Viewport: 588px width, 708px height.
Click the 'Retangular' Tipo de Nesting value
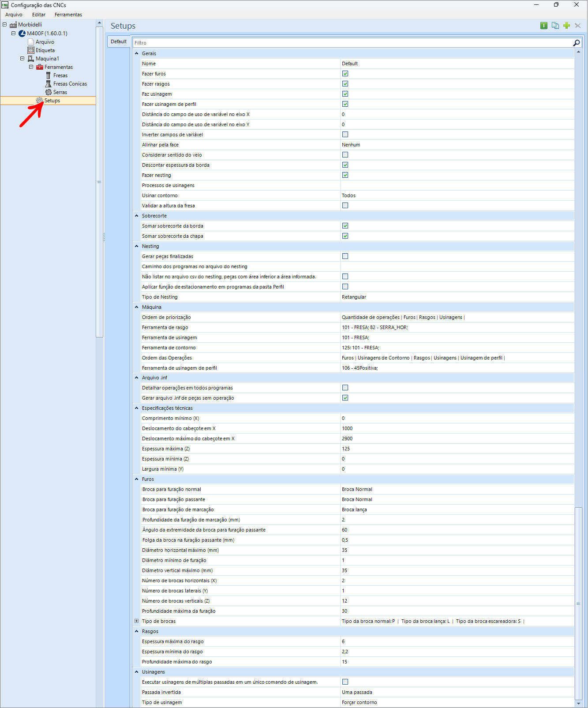(x=354, y=297)
